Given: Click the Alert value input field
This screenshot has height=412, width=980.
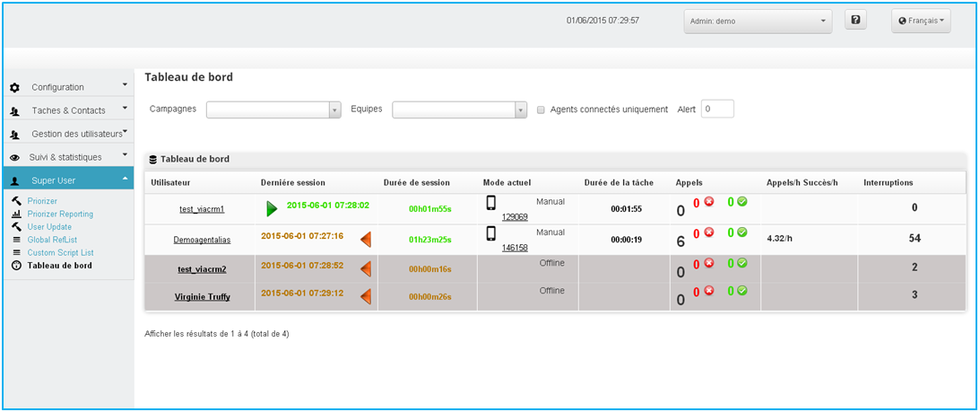Looking at the screenshot, I should 717,109.
